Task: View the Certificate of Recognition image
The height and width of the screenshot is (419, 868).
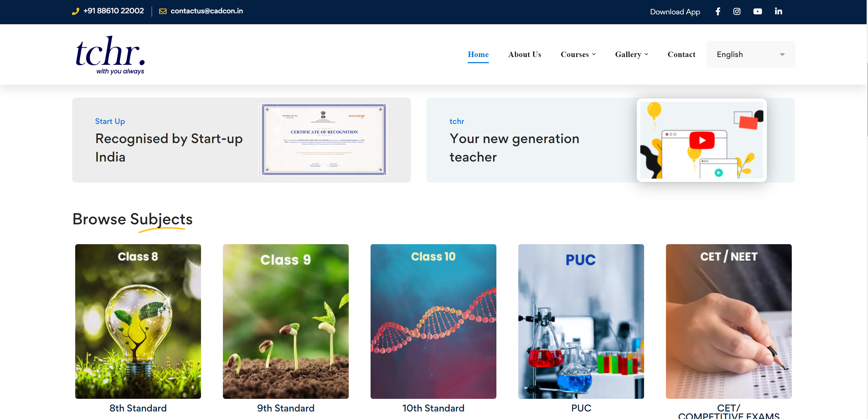Action: pyautogui.click(x=323, y=140)
